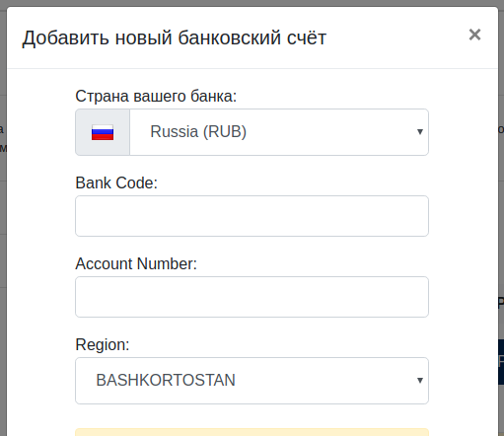Click the gray flag box of the country selector

(103, 132)
